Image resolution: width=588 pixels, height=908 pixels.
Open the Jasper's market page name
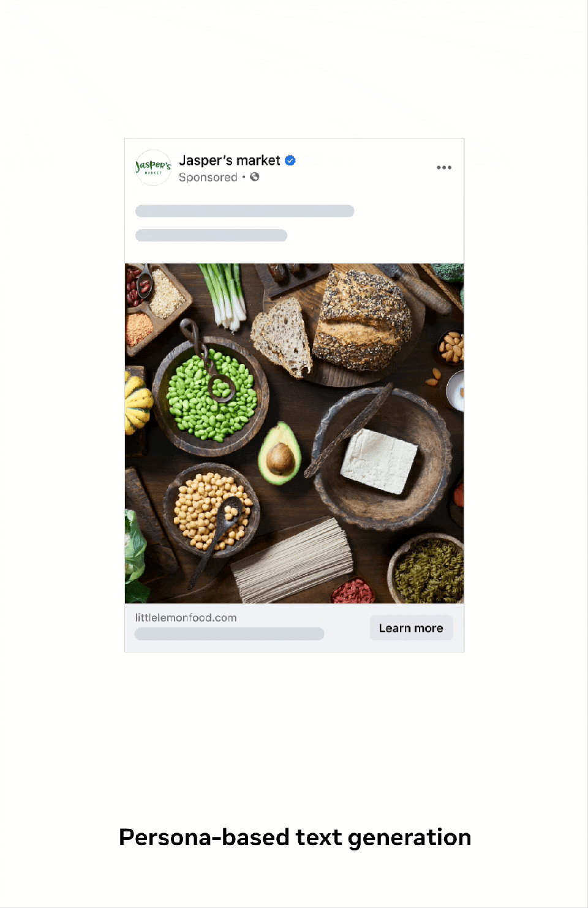point(229,161)
